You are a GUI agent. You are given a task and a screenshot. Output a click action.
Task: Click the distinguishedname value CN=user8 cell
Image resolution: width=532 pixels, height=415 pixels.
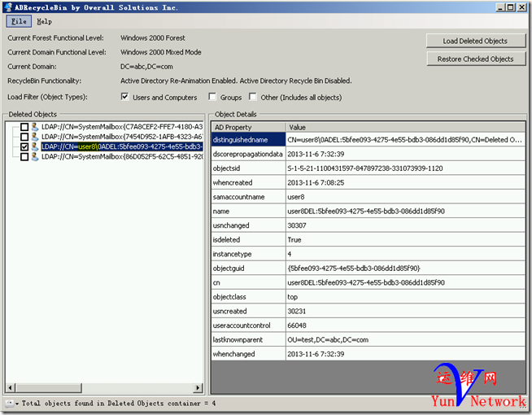tap(405, 140)
